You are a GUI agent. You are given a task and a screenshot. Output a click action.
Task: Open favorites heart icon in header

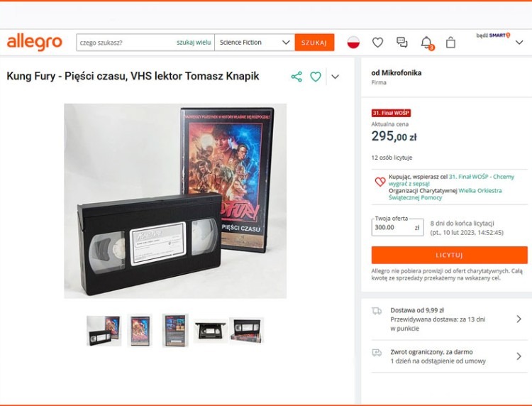(377, 43)
